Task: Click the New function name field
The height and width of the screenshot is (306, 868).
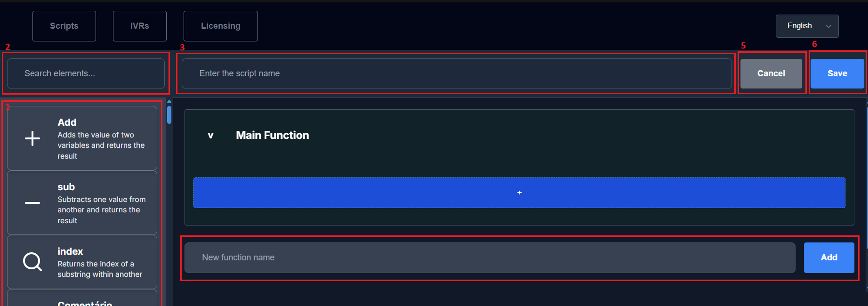Action: pos(490,258)
